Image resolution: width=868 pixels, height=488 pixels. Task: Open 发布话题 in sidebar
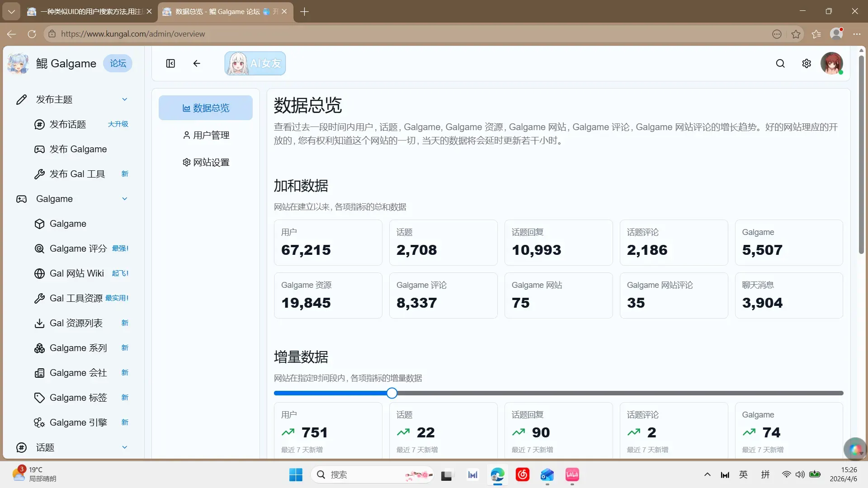tap(81, 124)
